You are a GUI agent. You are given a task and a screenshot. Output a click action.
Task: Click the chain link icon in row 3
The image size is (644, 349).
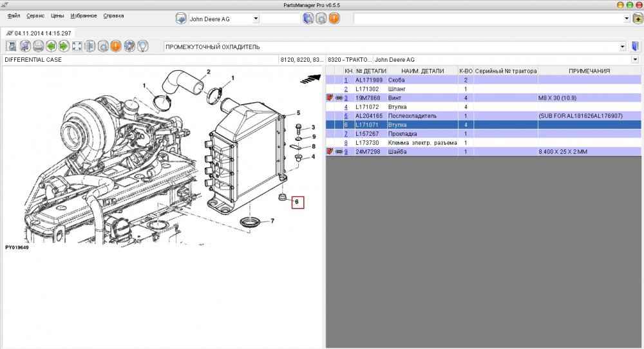tap(339, 98)
